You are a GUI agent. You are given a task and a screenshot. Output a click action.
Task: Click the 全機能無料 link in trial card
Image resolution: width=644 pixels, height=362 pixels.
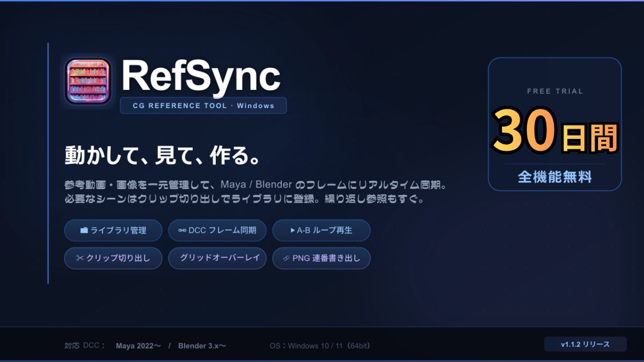555,178
